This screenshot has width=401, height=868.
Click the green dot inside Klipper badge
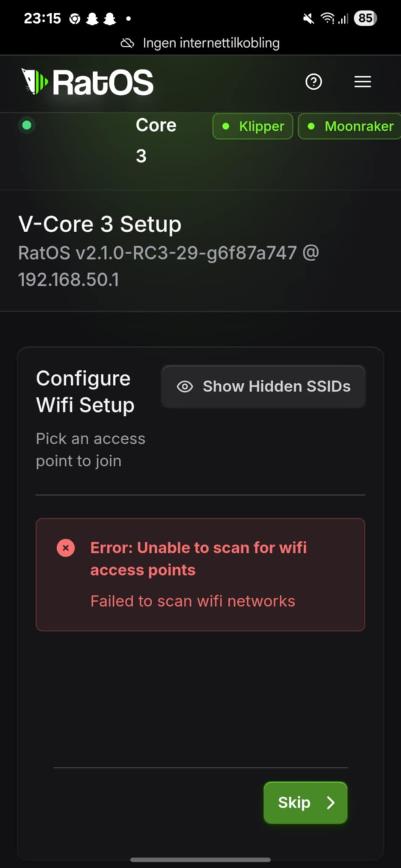226,126
